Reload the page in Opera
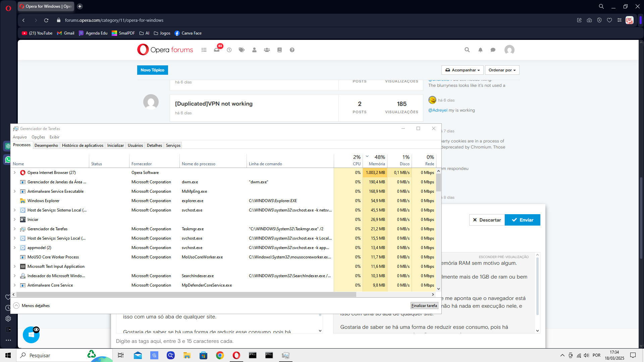The image size is (644, 362). [x=46, y=20]
